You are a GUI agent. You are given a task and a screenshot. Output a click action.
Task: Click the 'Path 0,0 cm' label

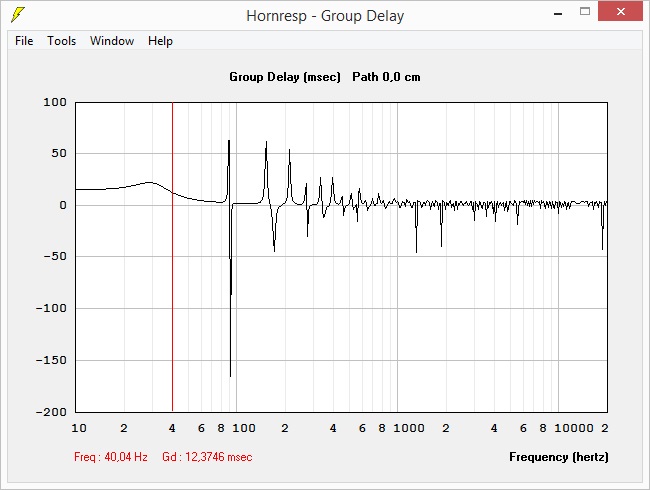pos(386,77)
